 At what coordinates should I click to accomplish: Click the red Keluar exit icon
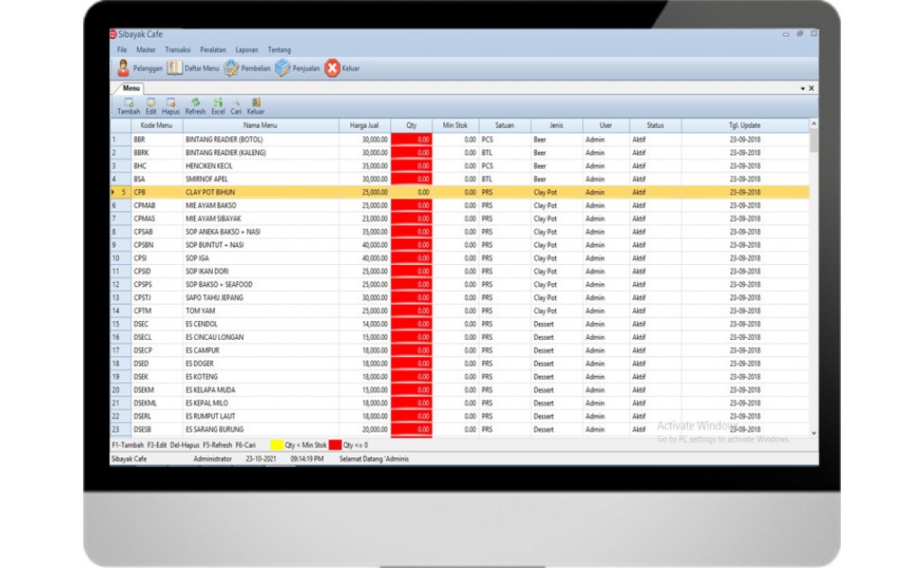332,69
